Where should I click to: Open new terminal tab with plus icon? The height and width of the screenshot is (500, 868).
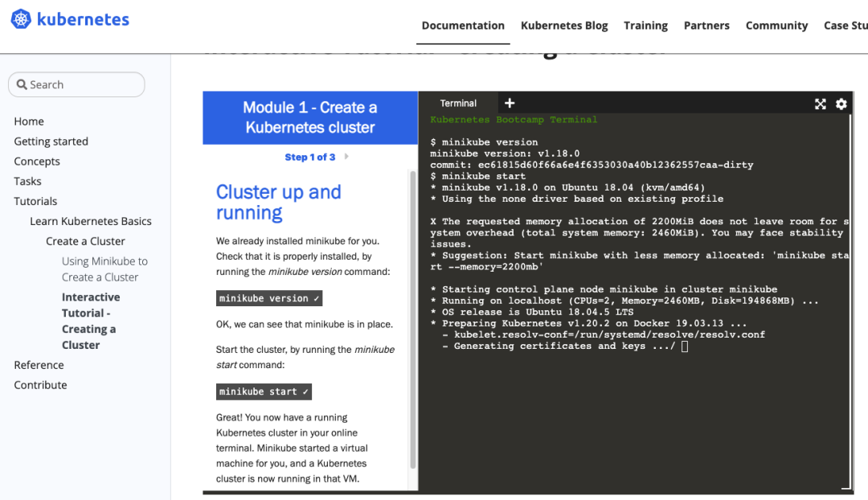click(510, 103)
